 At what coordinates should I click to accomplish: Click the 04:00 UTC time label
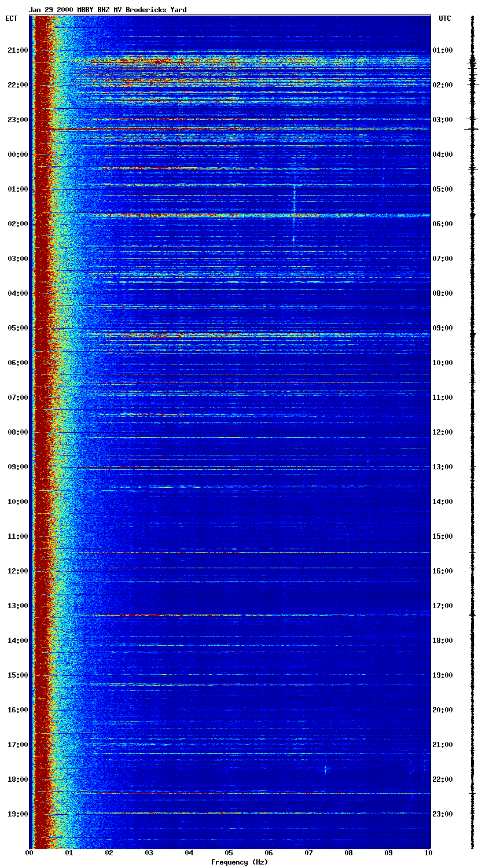(443, 155)
